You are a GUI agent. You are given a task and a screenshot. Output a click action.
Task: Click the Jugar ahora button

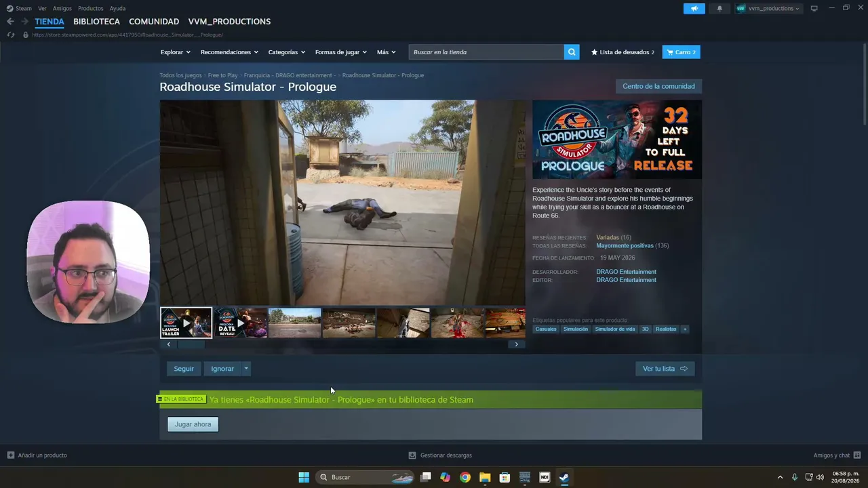193,424
